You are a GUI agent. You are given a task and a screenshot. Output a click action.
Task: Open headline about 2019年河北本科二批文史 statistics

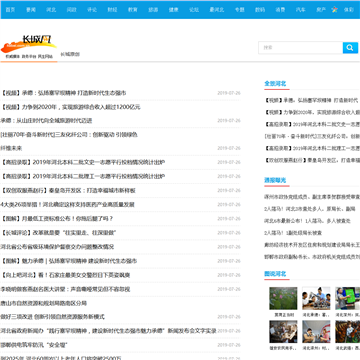click(x=83, y=162)
